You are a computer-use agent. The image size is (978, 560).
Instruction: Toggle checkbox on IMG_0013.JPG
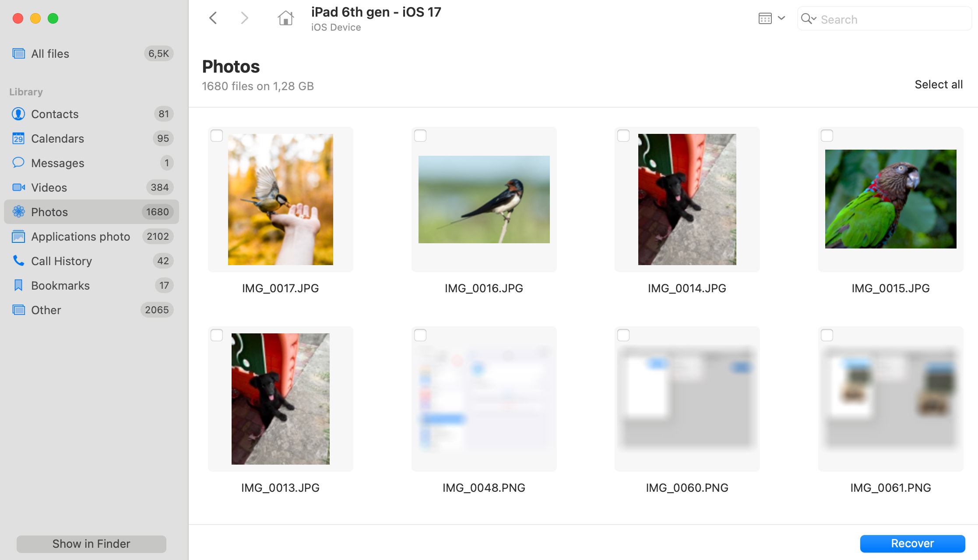(x=216, y=334)
